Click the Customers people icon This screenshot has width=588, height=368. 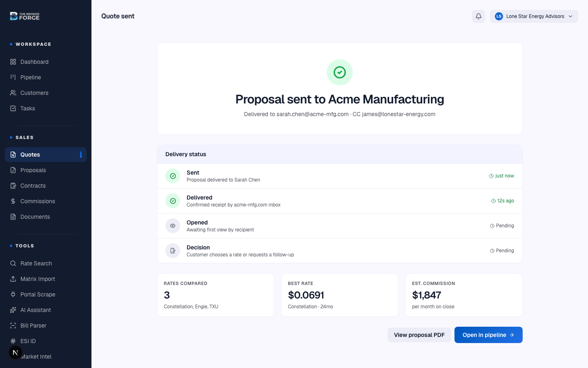pyautogui.click(x=13, y=93)
